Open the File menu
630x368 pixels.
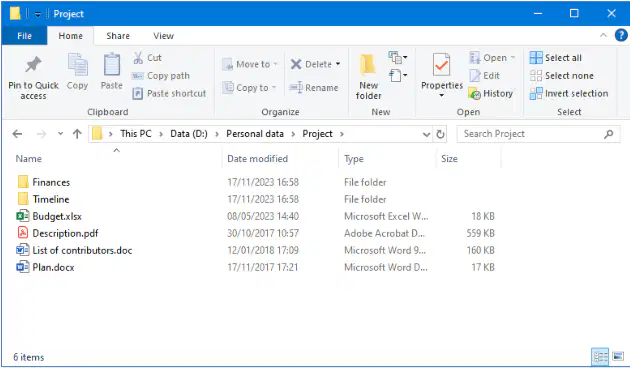(25, 36)
